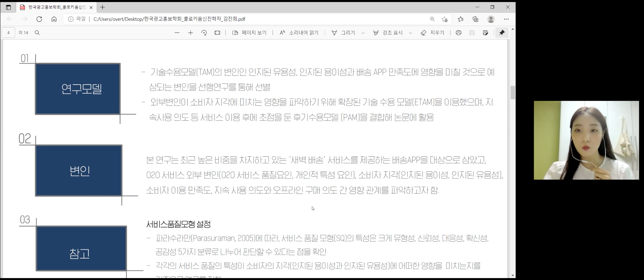
Task: Click the zoom in plus icon
Action: click(x=190, y=33)
